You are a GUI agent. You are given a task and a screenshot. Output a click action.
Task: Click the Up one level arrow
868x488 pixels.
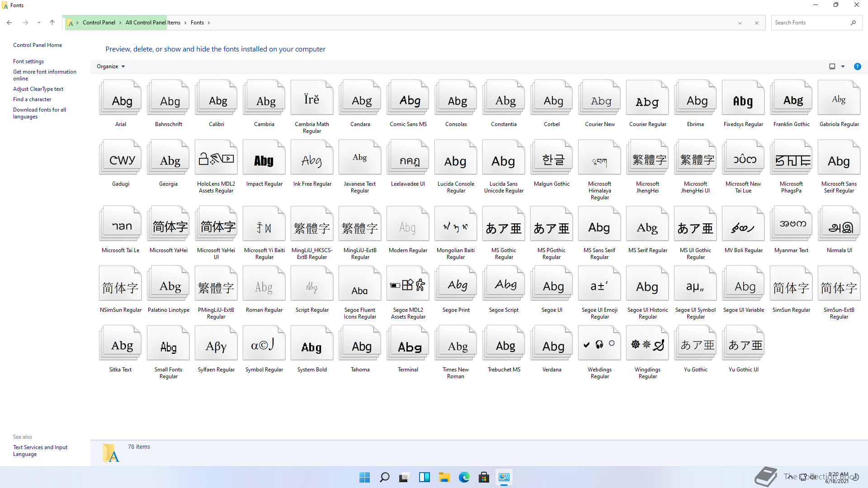(52, 23)
